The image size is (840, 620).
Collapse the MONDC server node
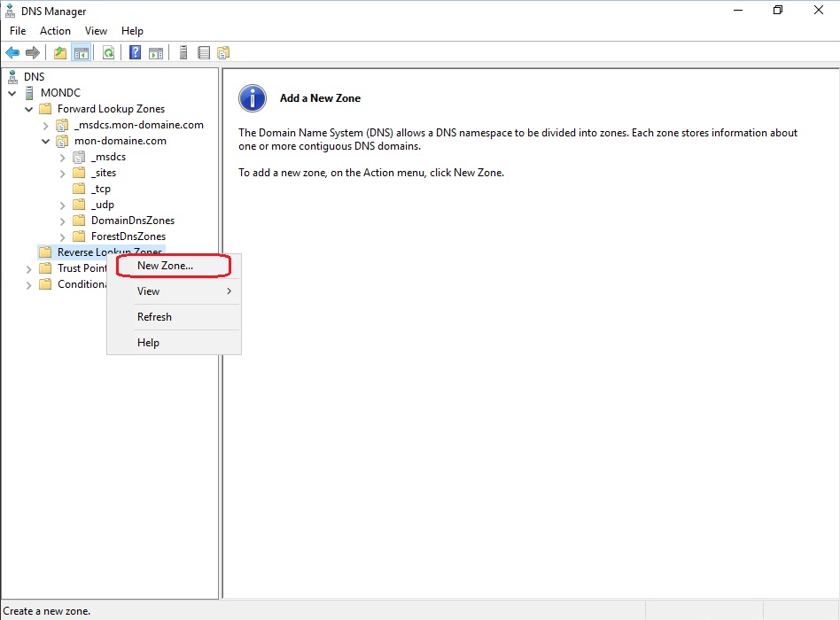[x=12, y=93]
